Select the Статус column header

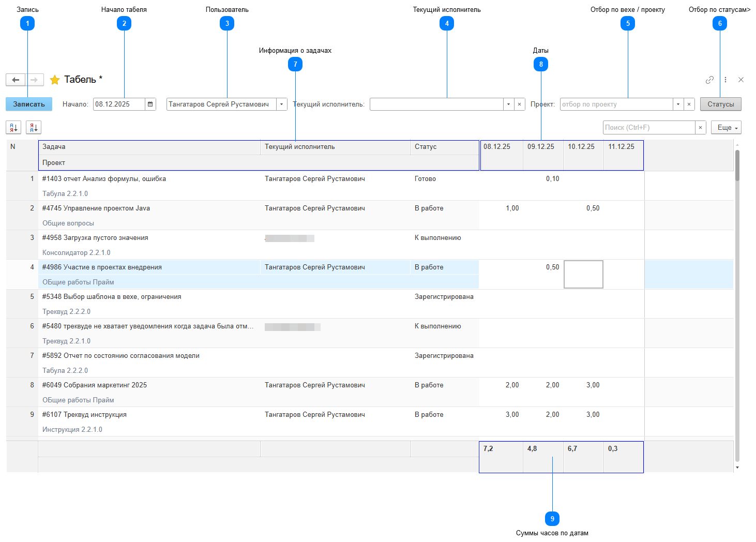pyautogui.click(x=444, y=147)
